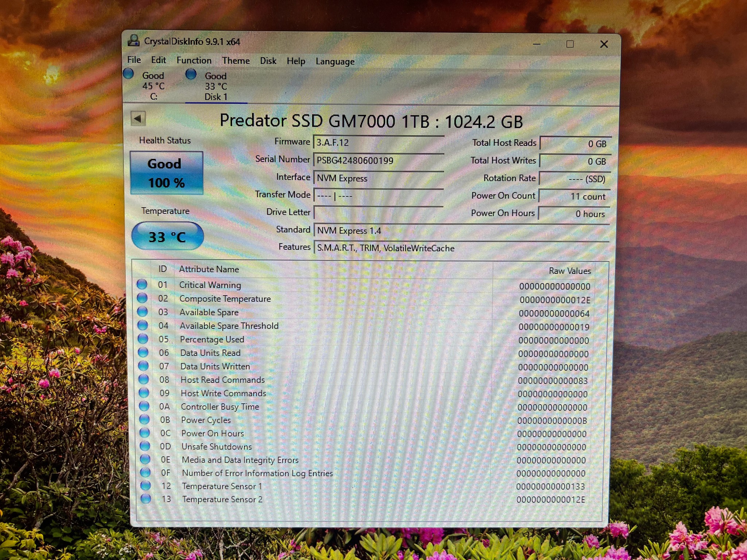Viewport: 747px width, 560px height.
Task: Click the Power On Count value 11 count
Action: click(x=574, y=196)
